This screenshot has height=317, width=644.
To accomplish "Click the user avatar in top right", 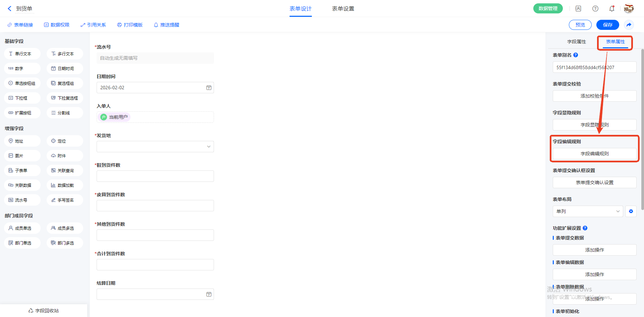I will [629, 9].
